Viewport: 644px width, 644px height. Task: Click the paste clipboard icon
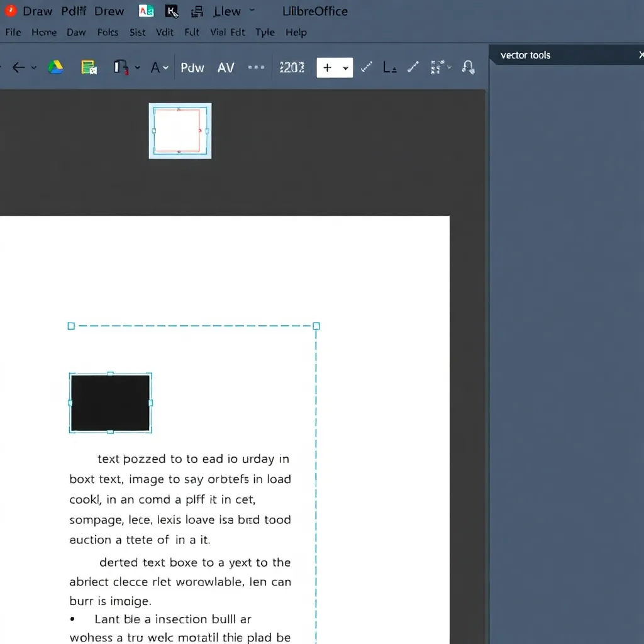tap(90, 67)
